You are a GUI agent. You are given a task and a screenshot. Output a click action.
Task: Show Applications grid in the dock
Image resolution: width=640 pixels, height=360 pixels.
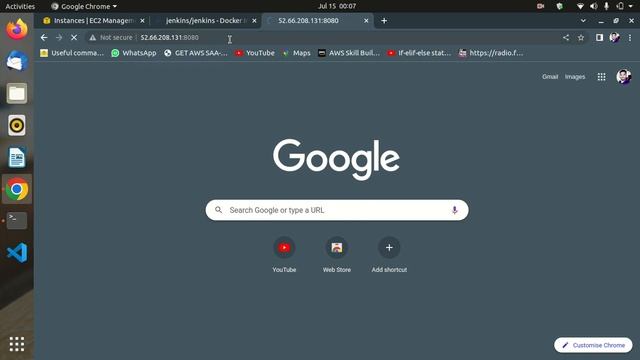17,344
